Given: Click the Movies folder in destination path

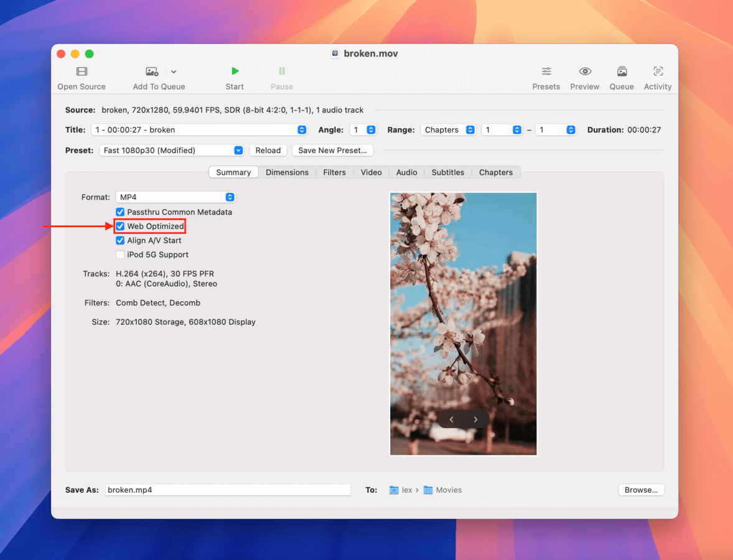Looking at the screenshot, I should click(442, 490).
